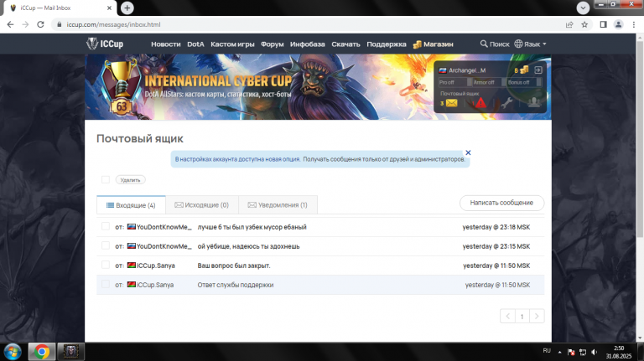Toggle the browser side panel icon

[603, 24]
